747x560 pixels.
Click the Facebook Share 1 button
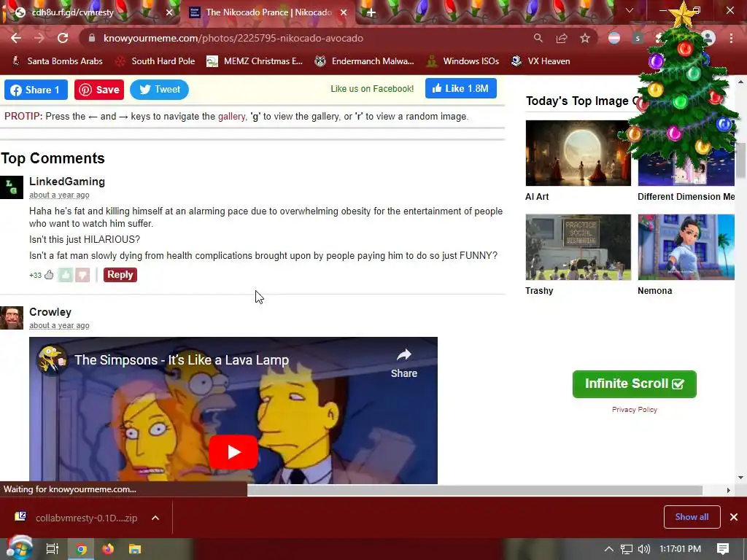pos(36,90)
